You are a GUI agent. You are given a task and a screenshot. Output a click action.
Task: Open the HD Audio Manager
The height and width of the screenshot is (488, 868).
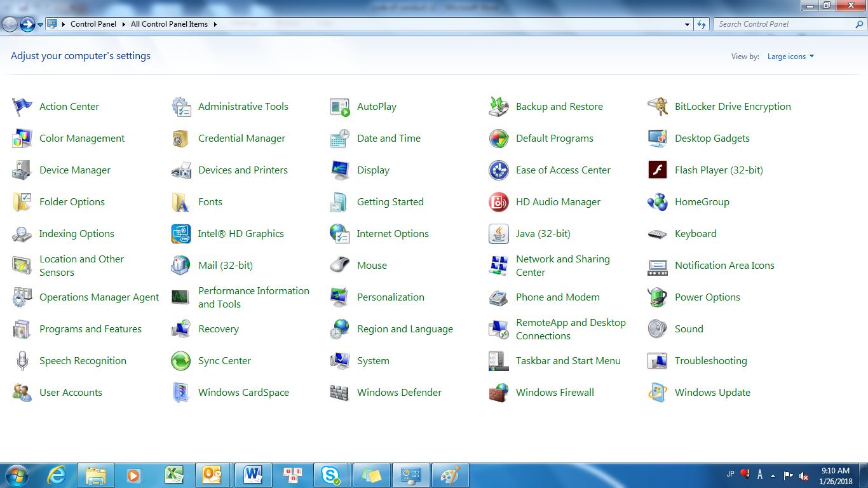557,201
